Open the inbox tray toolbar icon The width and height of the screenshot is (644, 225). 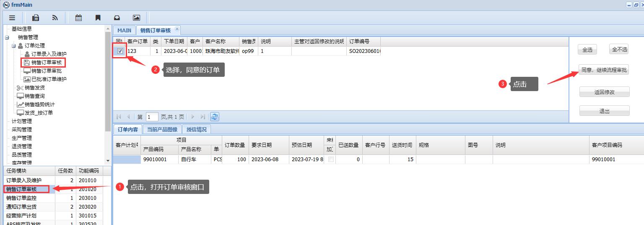117,18
